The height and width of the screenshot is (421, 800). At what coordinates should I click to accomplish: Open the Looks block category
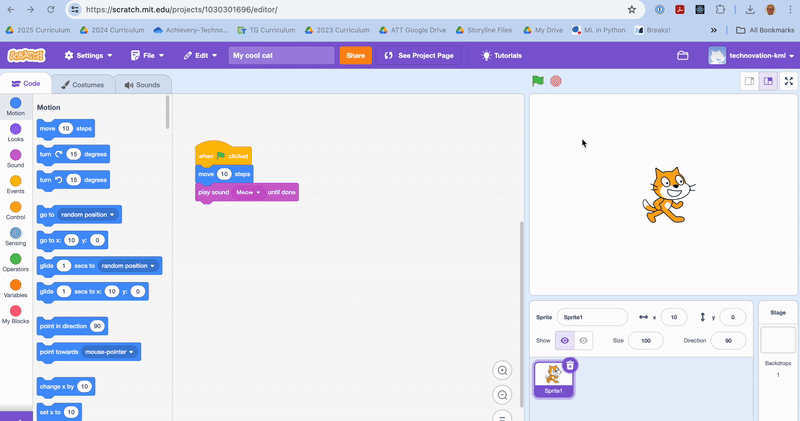coord(15,133)
